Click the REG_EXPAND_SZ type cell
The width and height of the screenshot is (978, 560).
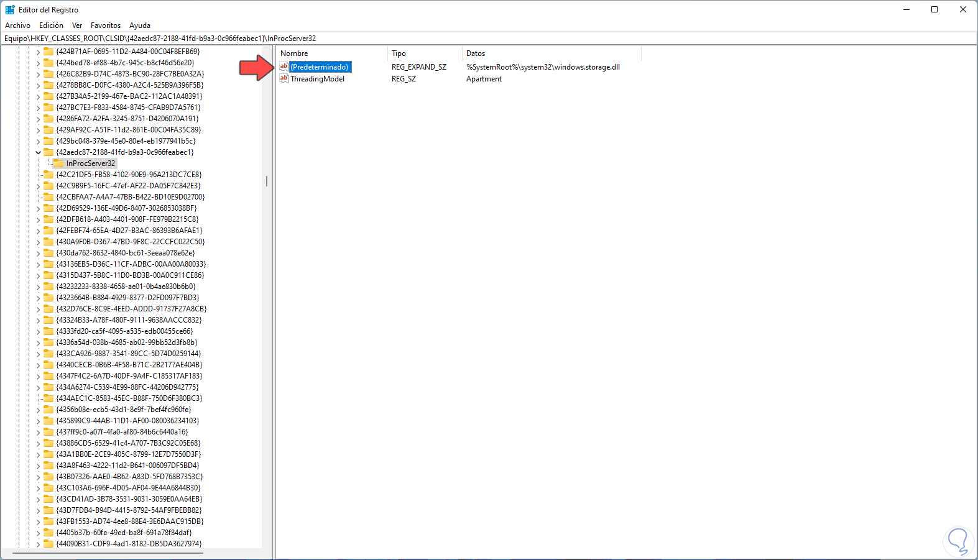(419, 67)
